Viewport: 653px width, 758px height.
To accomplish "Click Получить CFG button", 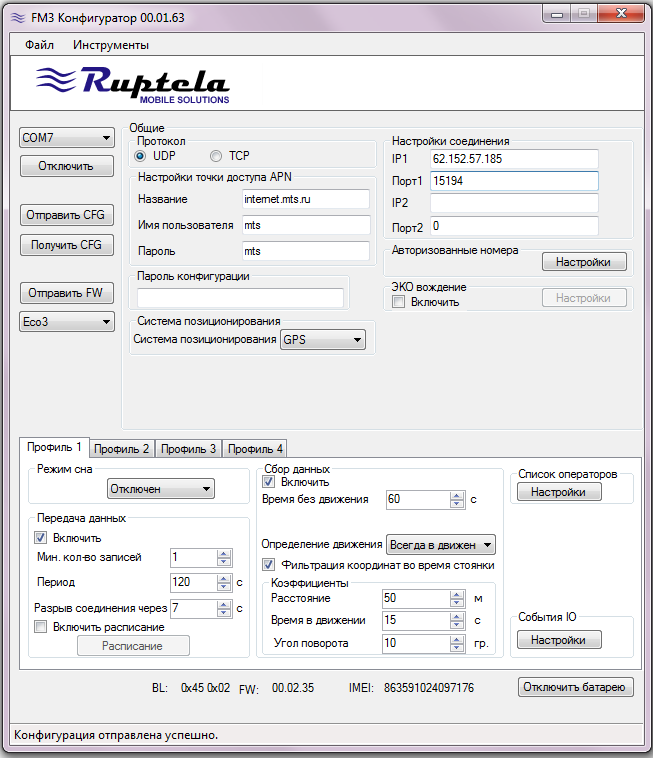I will pos(67,245).
